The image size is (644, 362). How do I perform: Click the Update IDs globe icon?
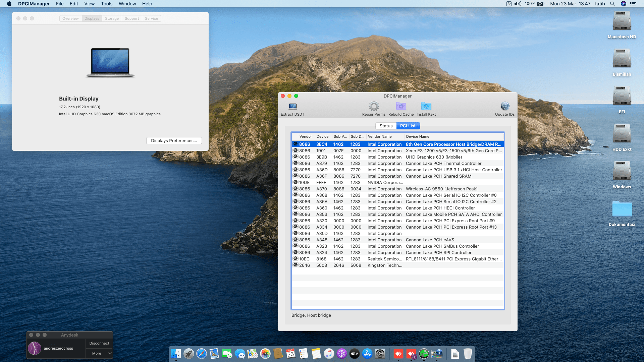pyautogui.click(x=505, y=106)
